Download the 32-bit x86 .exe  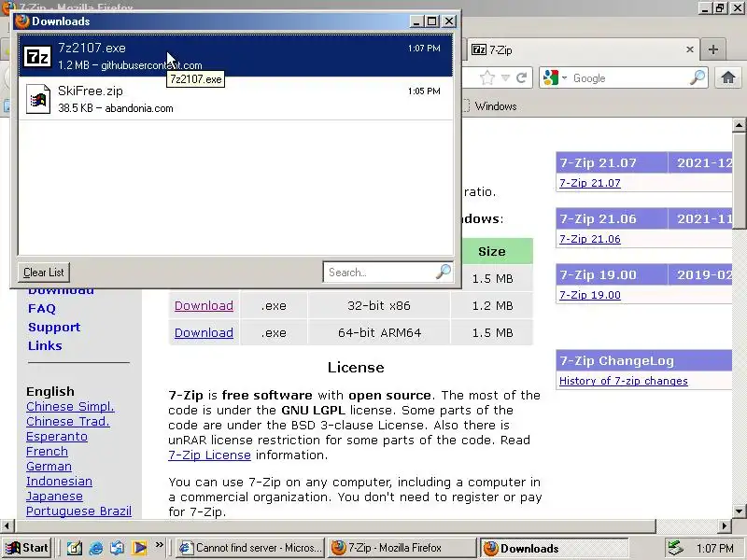204,306
